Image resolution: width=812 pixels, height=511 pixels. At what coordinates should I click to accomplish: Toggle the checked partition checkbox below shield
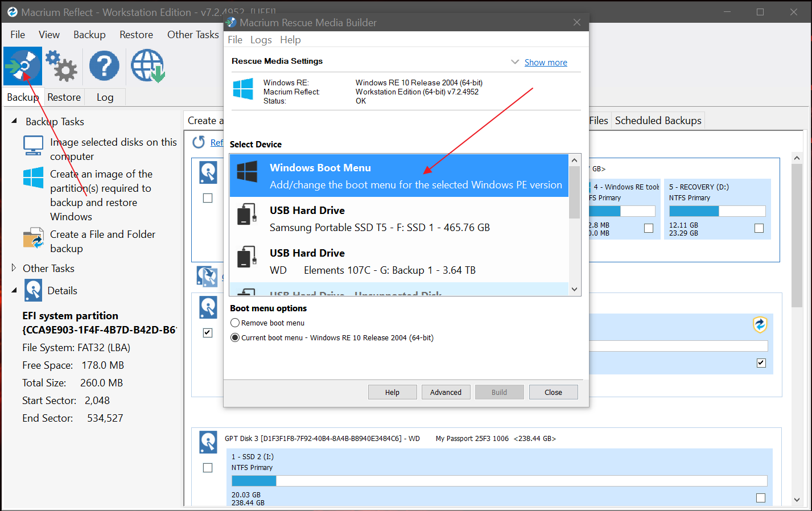tap(761, 363)
